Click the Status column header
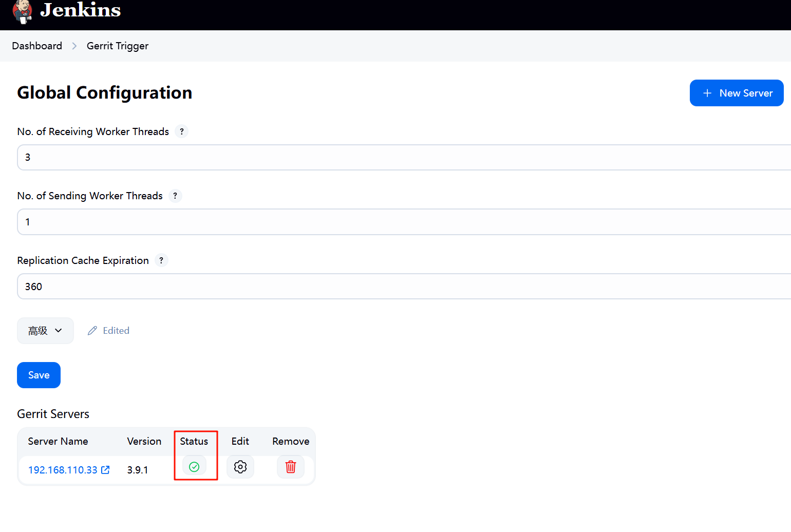Image resolution: width=791 pixels, height=532 pixels. [x=194, y=441]
